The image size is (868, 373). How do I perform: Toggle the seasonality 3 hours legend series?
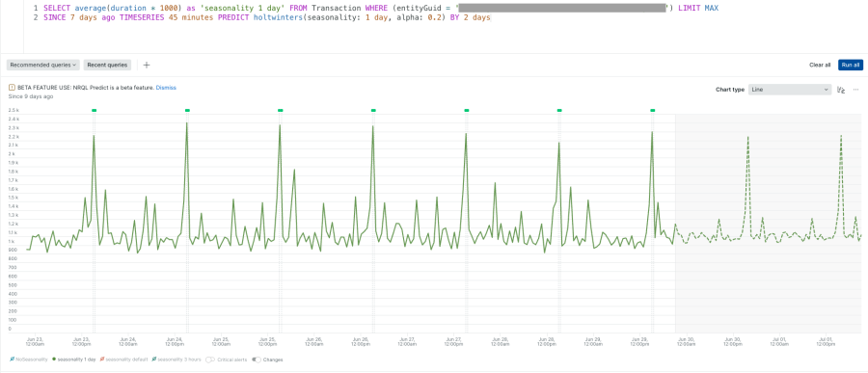(x=176, y=360)
